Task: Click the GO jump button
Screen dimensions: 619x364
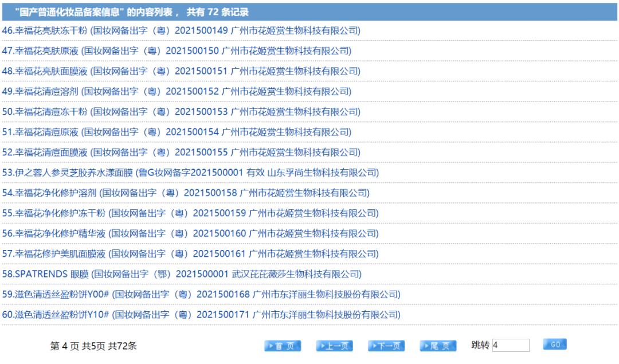Action: tap(555, 345)
